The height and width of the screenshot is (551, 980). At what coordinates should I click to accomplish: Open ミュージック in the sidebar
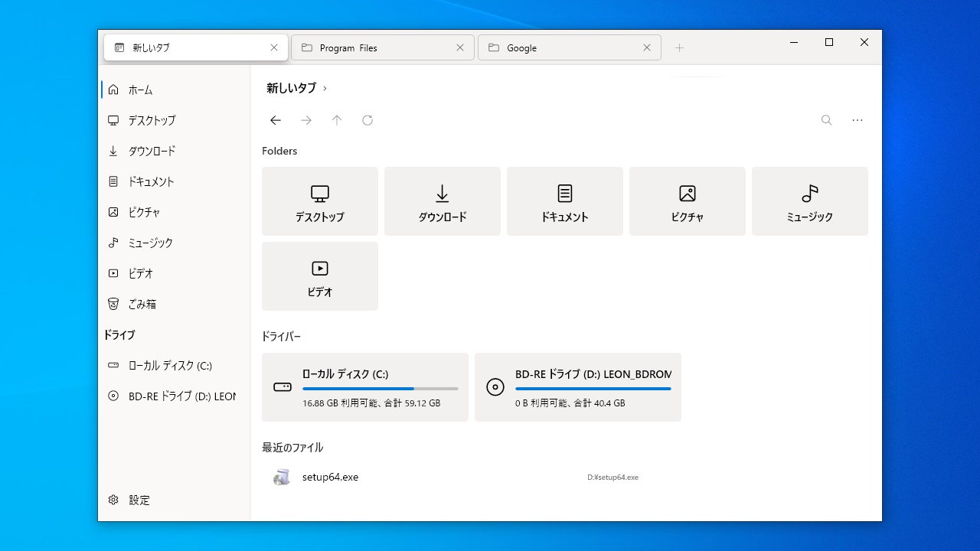pos(175,243)
